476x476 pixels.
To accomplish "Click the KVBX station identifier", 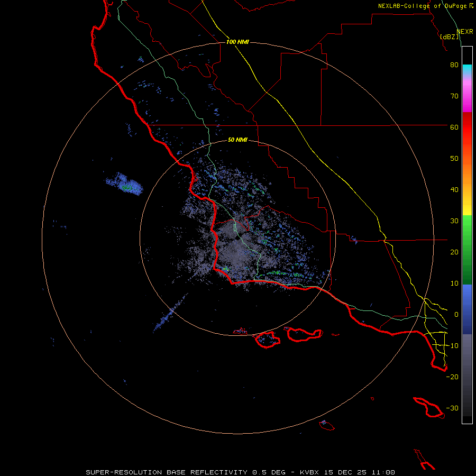I will 309,472.
